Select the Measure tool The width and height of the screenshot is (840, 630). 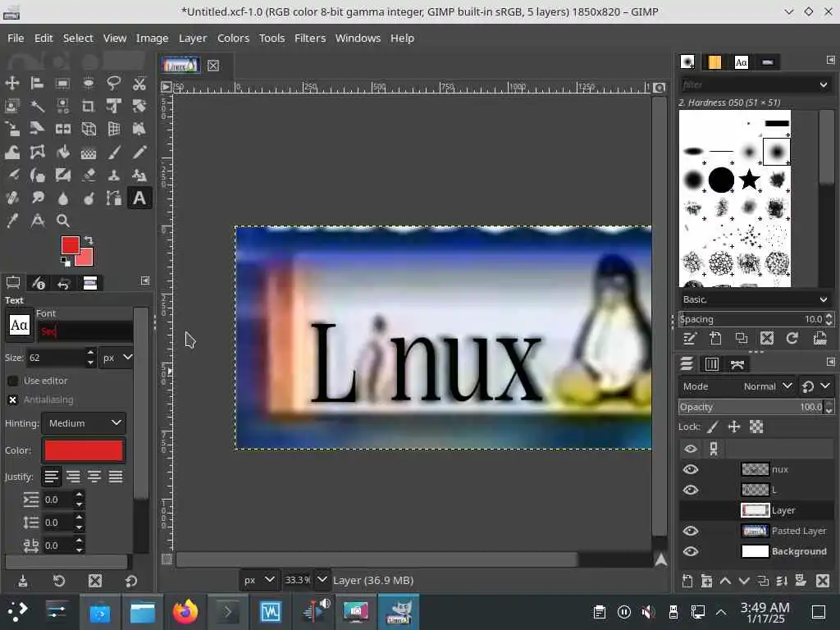pos(37,221)
